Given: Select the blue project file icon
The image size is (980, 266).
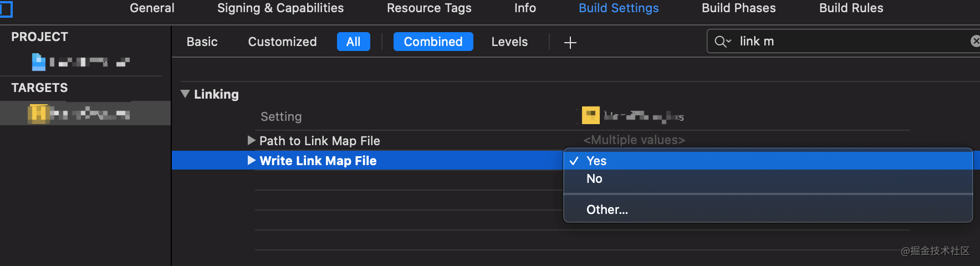Looking at the screenshot, I should [x=38, y=62].
